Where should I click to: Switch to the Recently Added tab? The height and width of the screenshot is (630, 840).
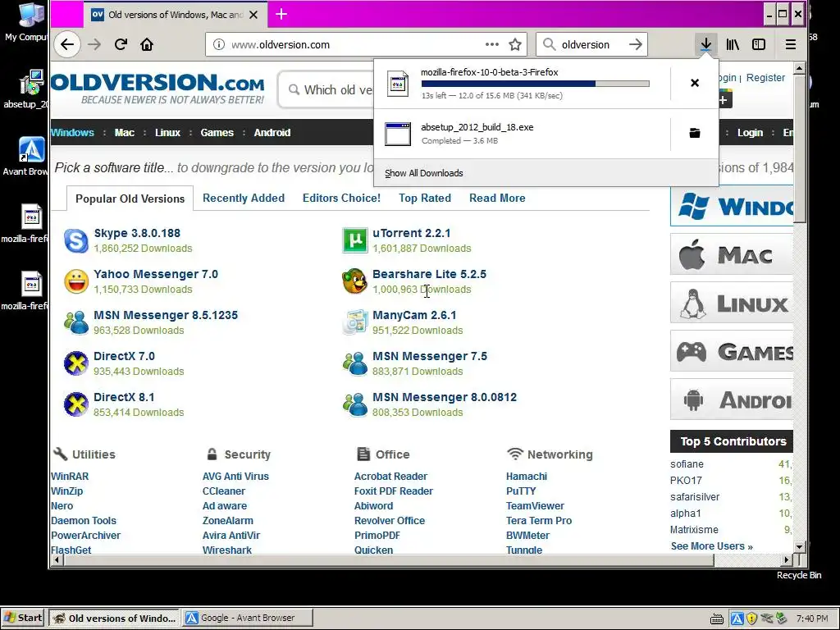(243, 199)
